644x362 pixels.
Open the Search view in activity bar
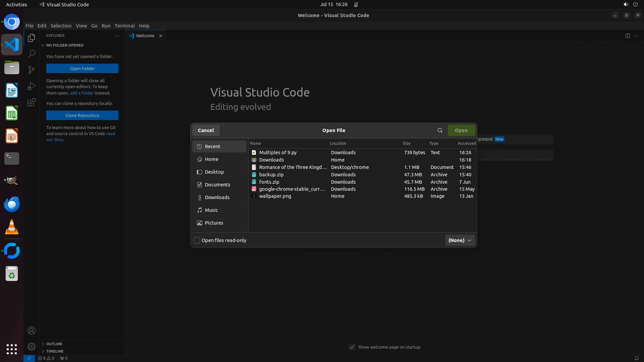pos(32,54)
